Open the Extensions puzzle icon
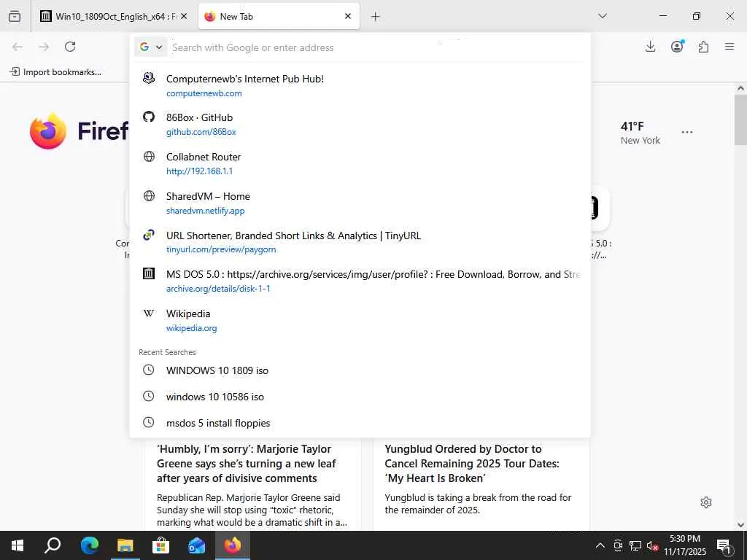The height and width of the screenshot is (560, 747). point(703,47)
